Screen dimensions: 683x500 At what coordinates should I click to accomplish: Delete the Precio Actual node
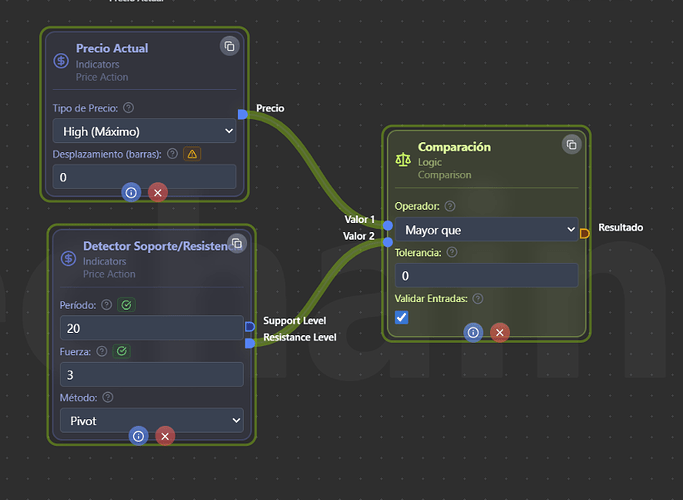[x=158, y=191]
